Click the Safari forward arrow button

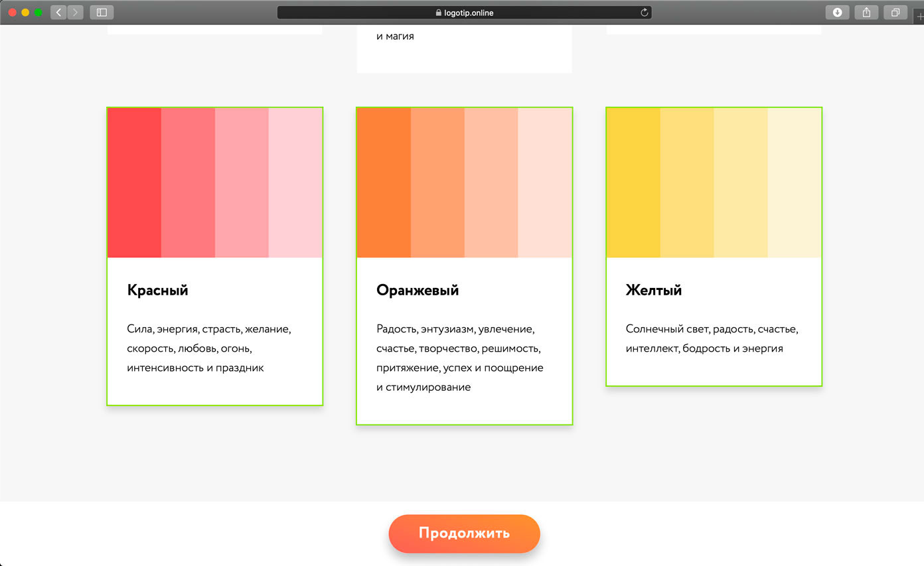point(75,12)
